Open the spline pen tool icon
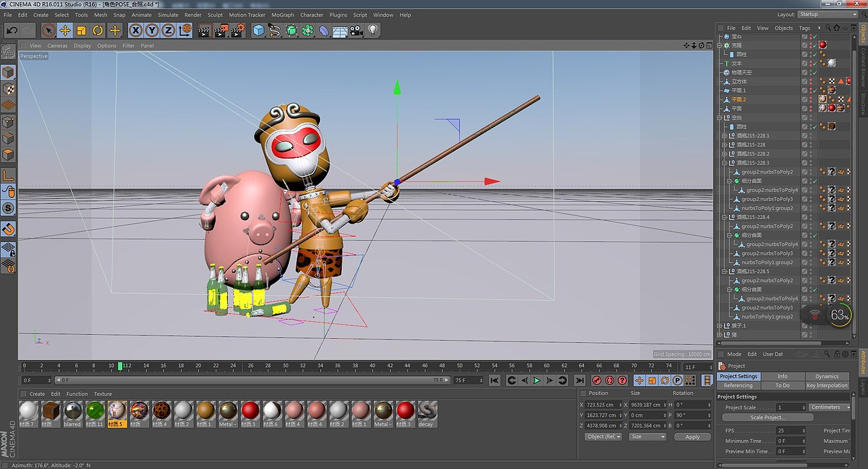Viewport: 868px width, 469px height. click(275, 30)
